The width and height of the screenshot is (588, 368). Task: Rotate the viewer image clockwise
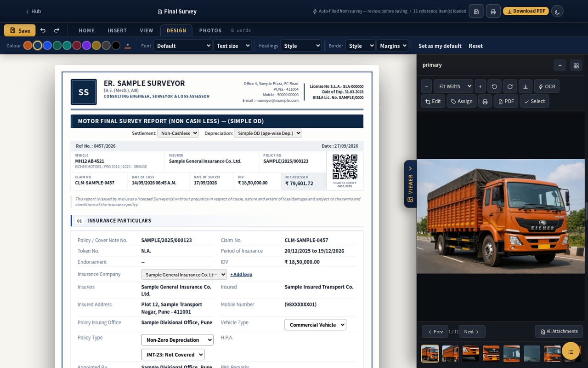pos(510,86)
